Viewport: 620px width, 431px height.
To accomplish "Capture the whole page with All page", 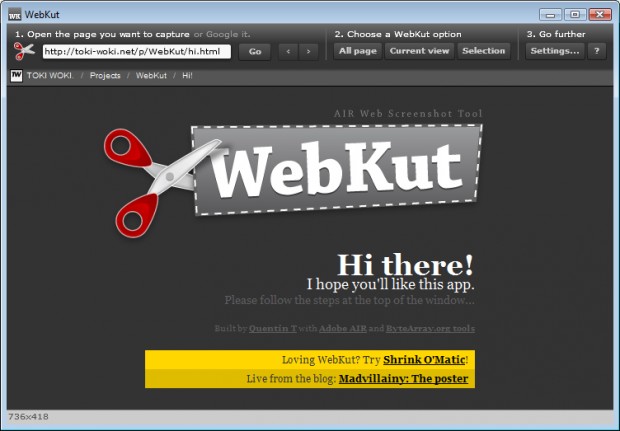I will click(357, 51).
